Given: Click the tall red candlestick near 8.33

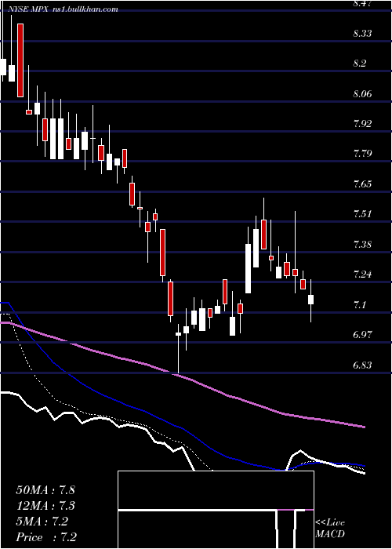Looking at the screenshot, I should click(x=20, y=60).
